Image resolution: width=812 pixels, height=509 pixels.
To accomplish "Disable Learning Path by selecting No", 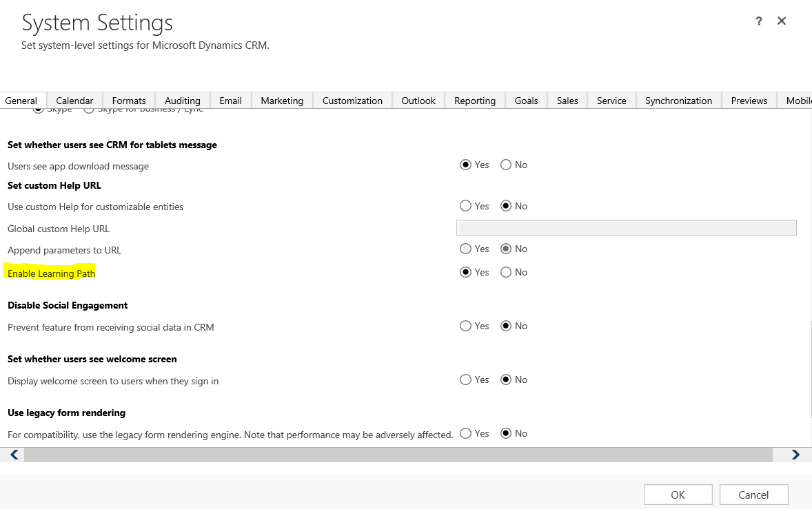I will click(x=505, y=272).
